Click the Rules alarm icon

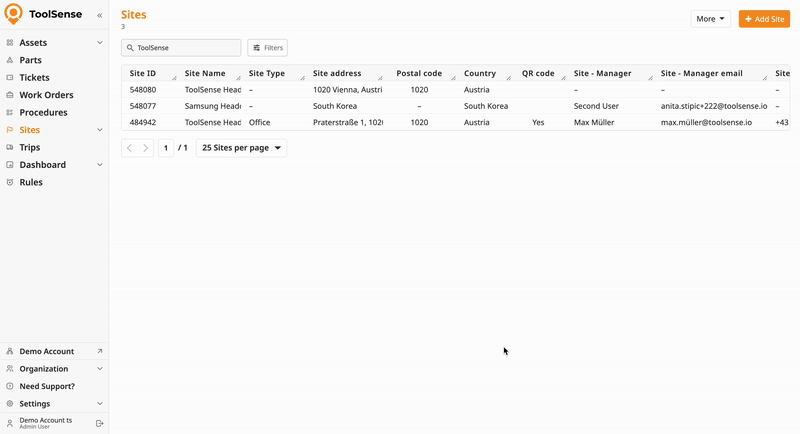click(x=10, y=182)
